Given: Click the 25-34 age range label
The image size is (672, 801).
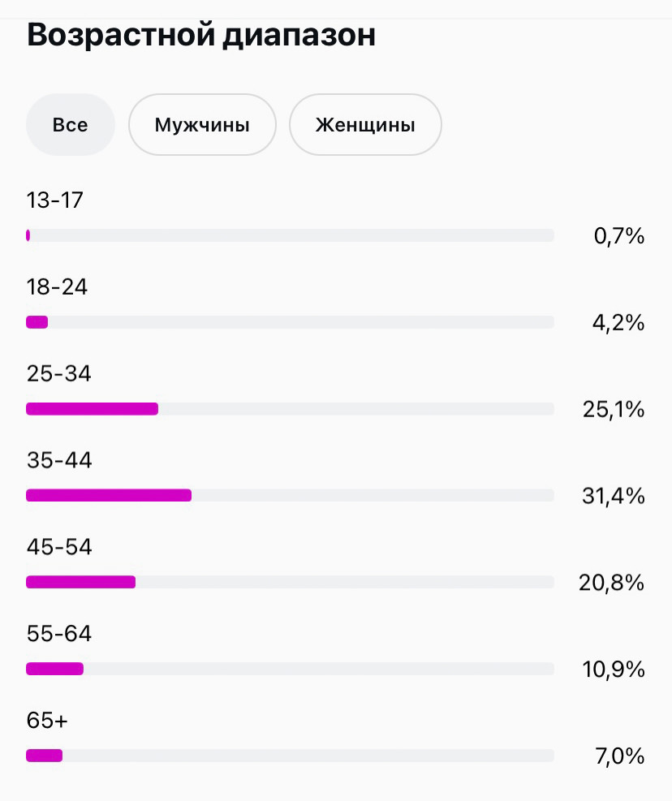Looking at the screenshot, I should coord(58,373).
